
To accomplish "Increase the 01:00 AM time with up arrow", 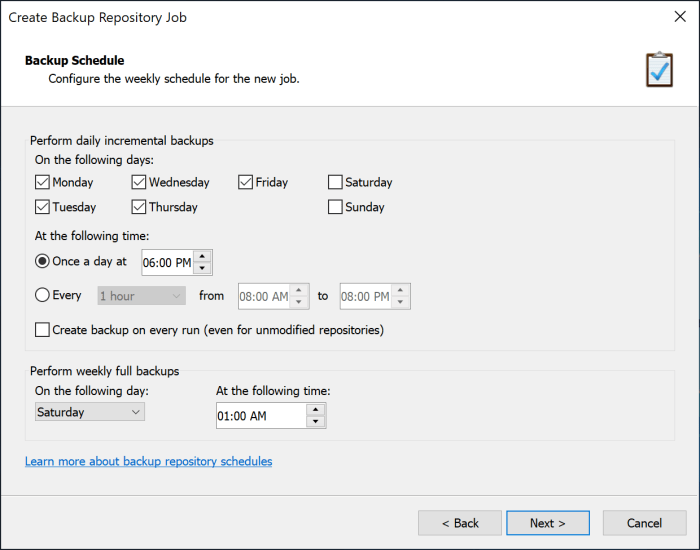I will point(316,409).
